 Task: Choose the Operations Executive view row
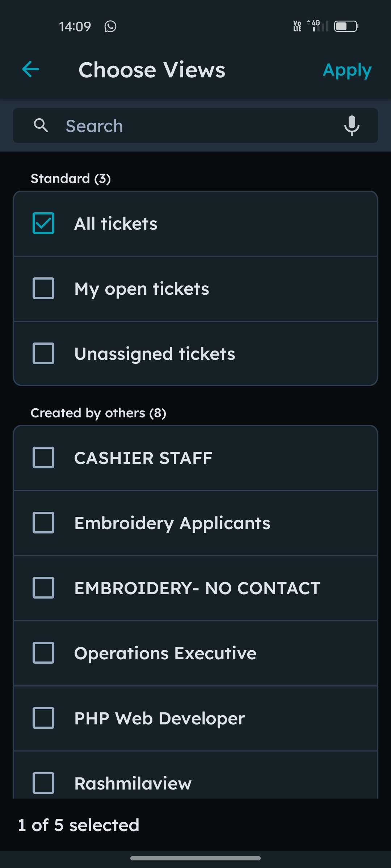click(195, 653)
